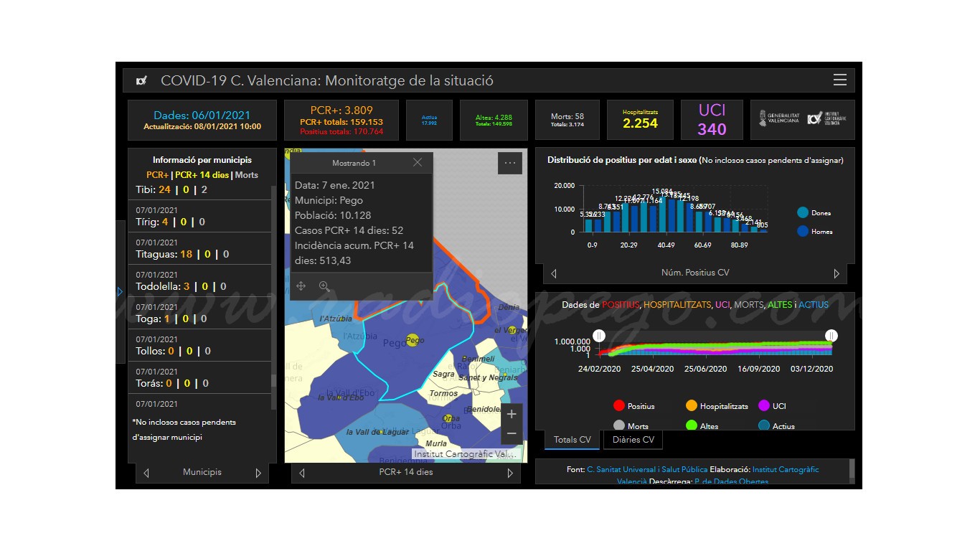980x551 pixels.
Task: Show next chart after Núm. Positius CV
Action: point(837,273)
